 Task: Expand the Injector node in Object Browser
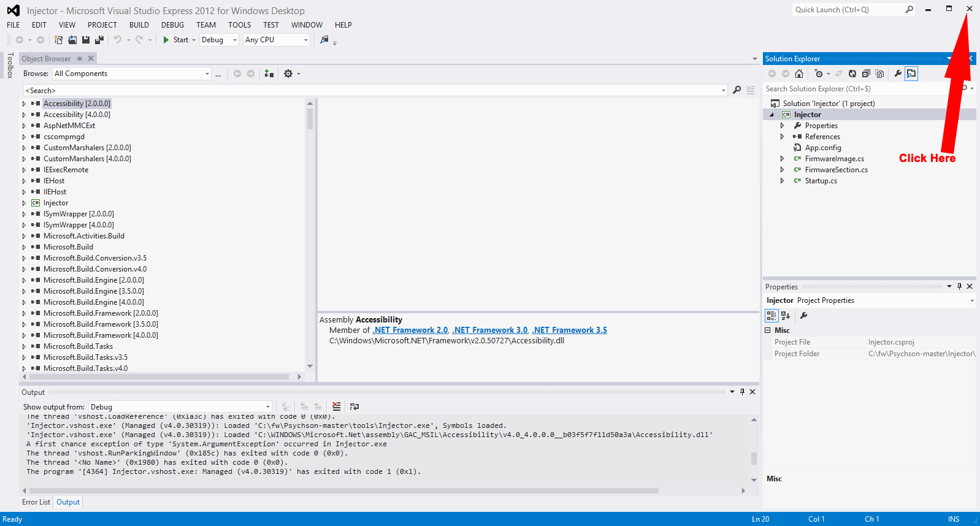24,203
